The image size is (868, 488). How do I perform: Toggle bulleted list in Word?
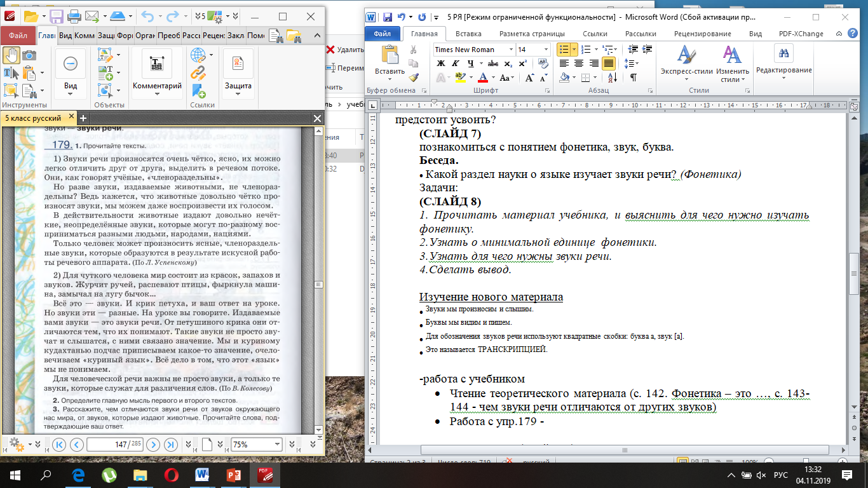[563, 49]
